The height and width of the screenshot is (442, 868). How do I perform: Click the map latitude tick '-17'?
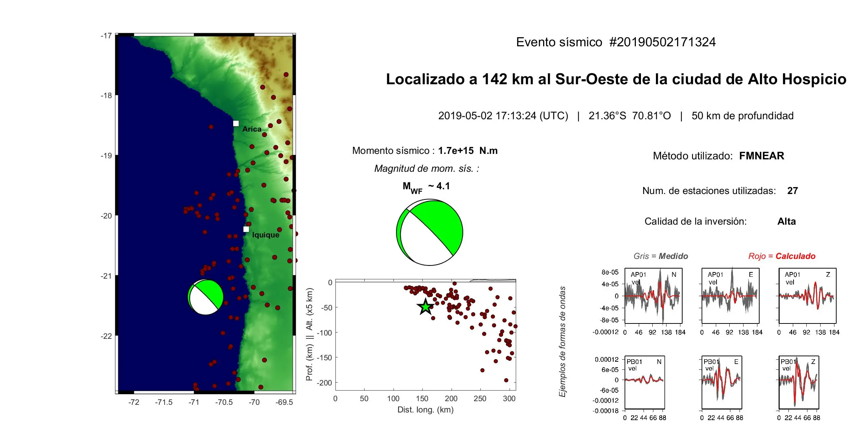coord(106,36)
